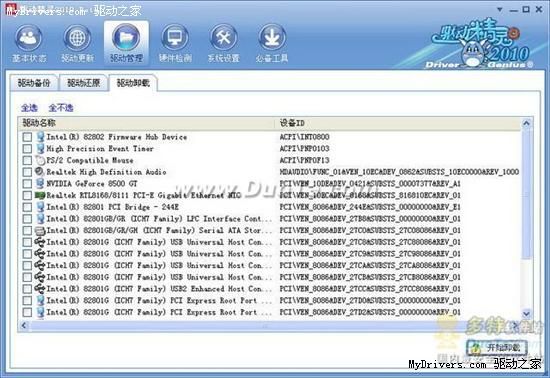Click the horizontal scrollbar track
This screenshot has height=378, width=550.
[267, 326]
